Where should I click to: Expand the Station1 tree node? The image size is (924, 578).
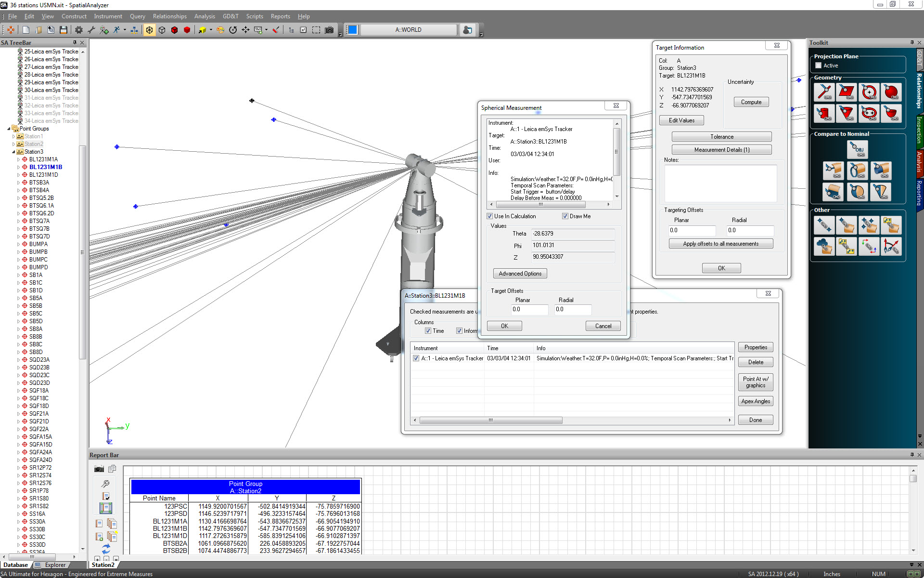point(13,136)
